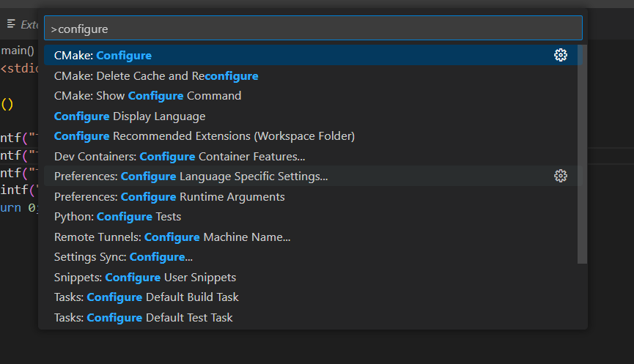This screenshot has height=364, width=634.
Task: Open Dev Containers: Configure Container Features
Action: click(x=313, y=156)
